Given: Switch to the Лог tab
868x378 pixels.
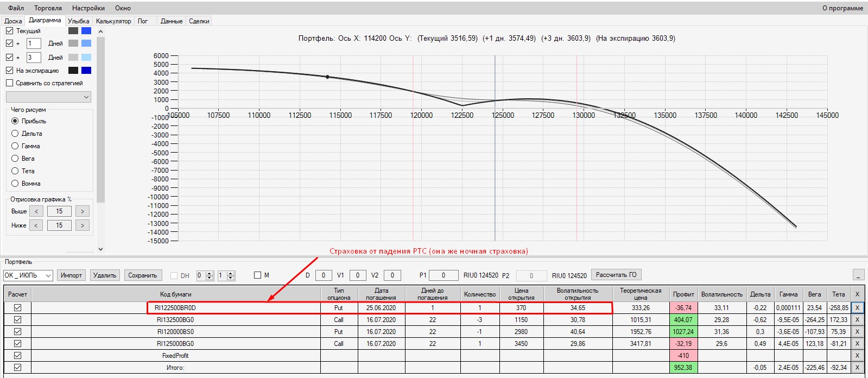Looking at the screenshot, I should (143, 21).
